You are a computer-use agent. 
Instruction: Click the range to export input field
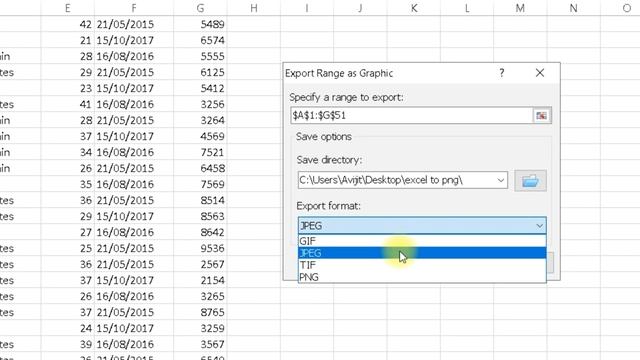[x=411, y=116]
